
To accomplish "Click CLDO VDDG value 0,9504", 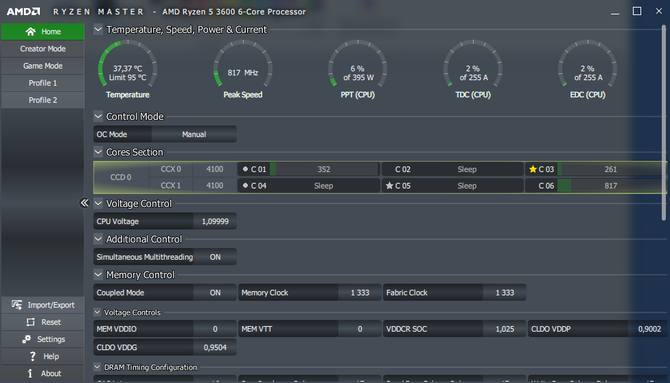I will pos(215,348).
